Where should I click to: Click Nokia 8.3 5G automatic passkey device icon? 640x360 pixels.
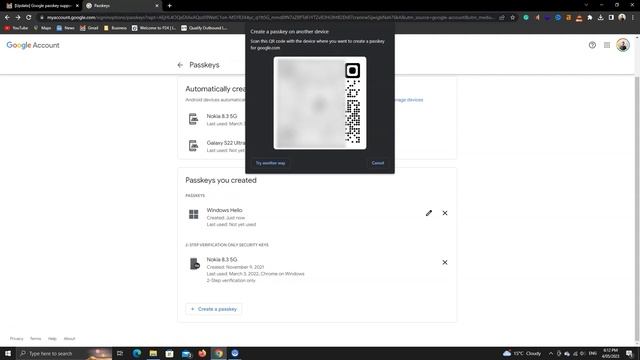[193, 119]
